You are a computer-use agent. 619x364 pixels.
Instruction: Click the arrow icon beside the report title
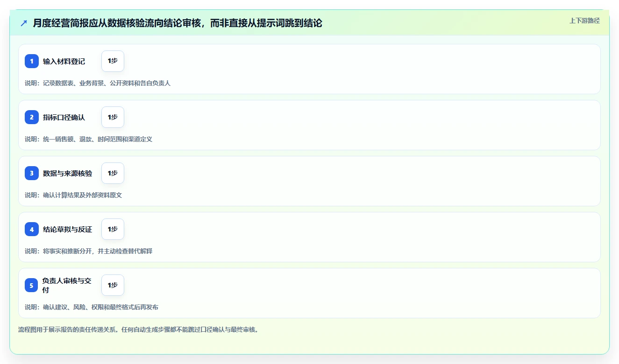pyautogui.click(x=24, y=23)
